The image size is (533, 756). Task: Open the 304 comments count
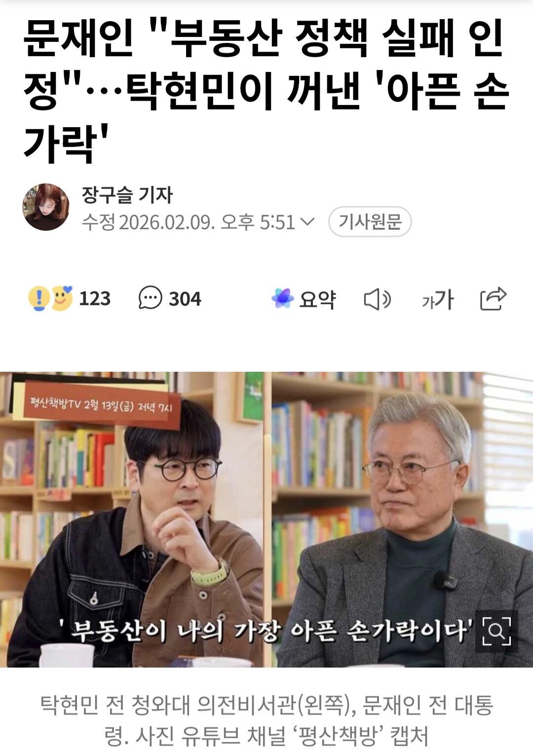click(x=185, y=299)
